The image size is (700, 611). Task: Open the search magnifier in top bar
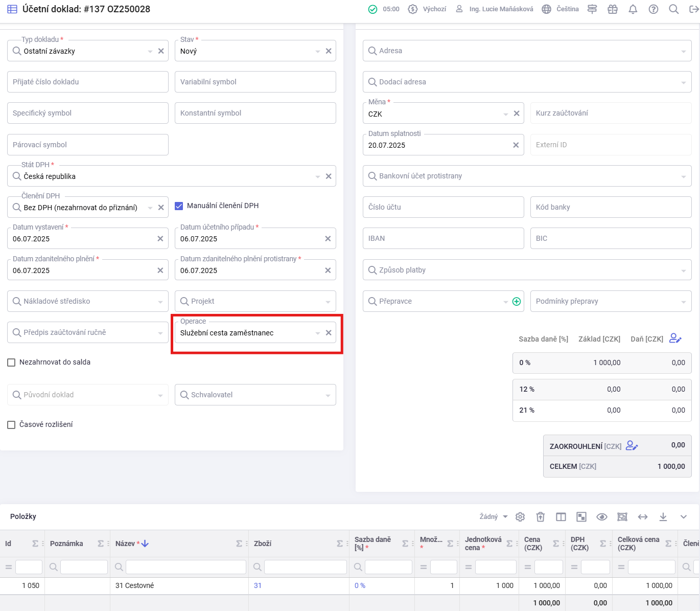(673, 9)
